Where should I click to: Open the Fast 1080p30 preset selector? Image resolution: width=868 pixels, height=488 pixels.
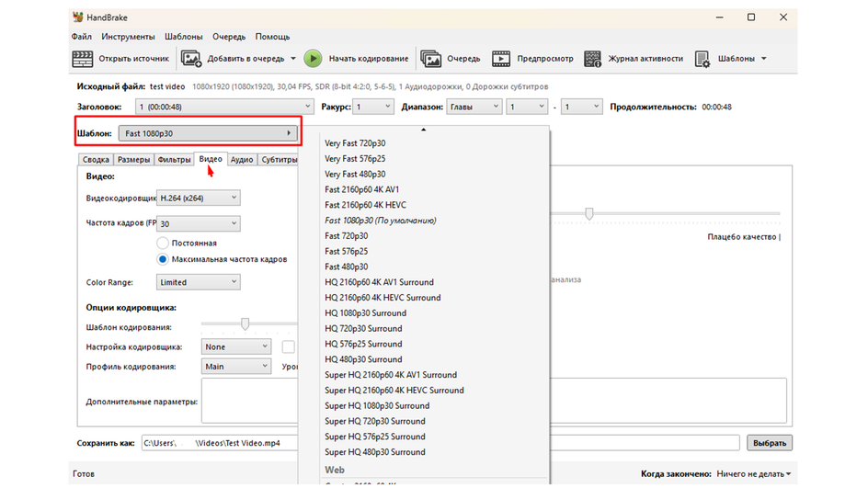[208, 133]
